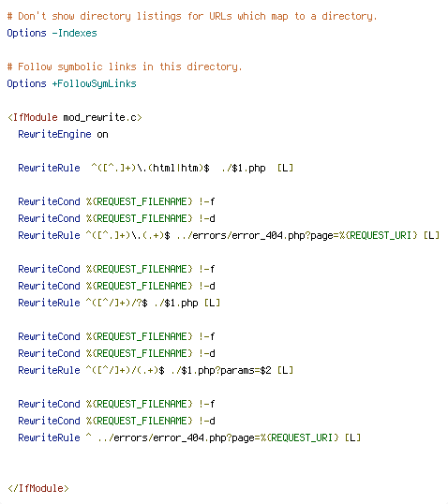Image resolution: width=448 pixels, height=504 pixels.
Task: Click the first RewriteCond !-d line
Action: click(x=116, y=218)
